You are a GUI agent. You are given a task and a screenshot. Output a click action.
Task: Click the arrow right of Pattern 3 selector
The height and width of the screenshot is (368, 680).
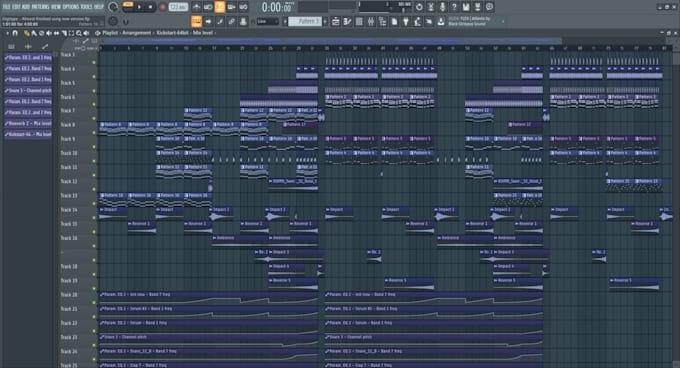325,21
